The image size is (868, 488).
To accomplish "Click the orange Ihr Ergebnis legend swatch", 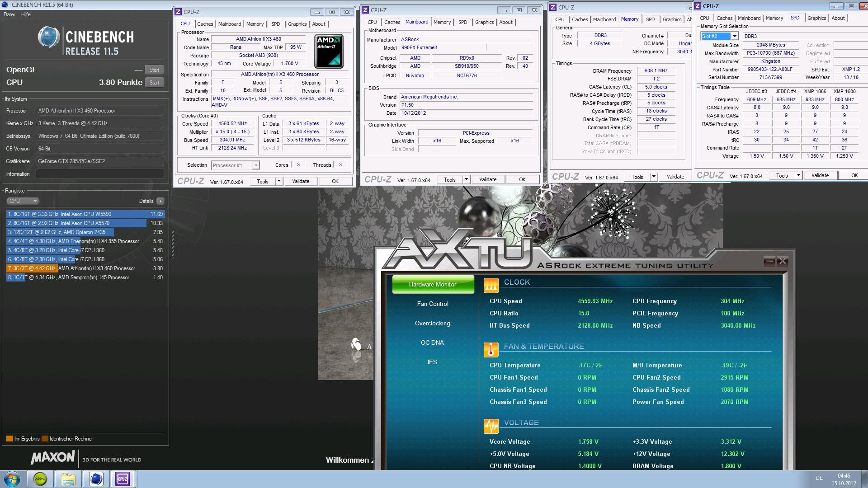I will click(9, 439).
